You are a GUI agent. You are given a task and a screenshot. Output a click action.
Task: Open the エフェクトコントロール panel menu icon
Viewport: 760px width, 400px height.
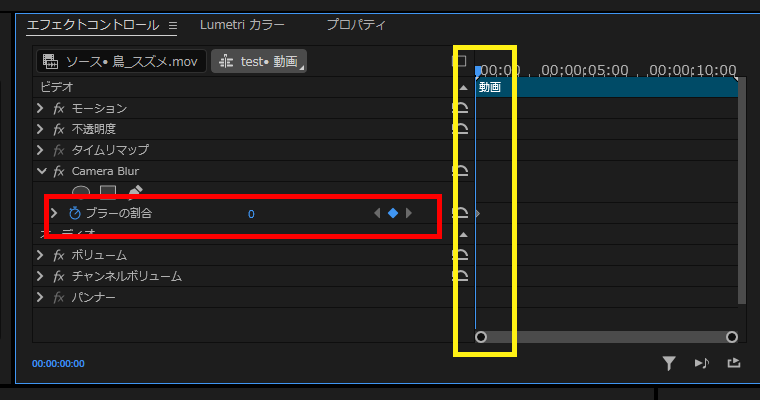[x=173, y=25]
